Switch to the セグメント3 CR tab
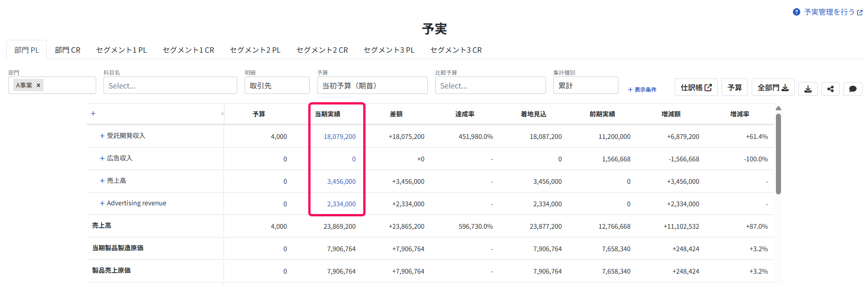 [456, 50]
